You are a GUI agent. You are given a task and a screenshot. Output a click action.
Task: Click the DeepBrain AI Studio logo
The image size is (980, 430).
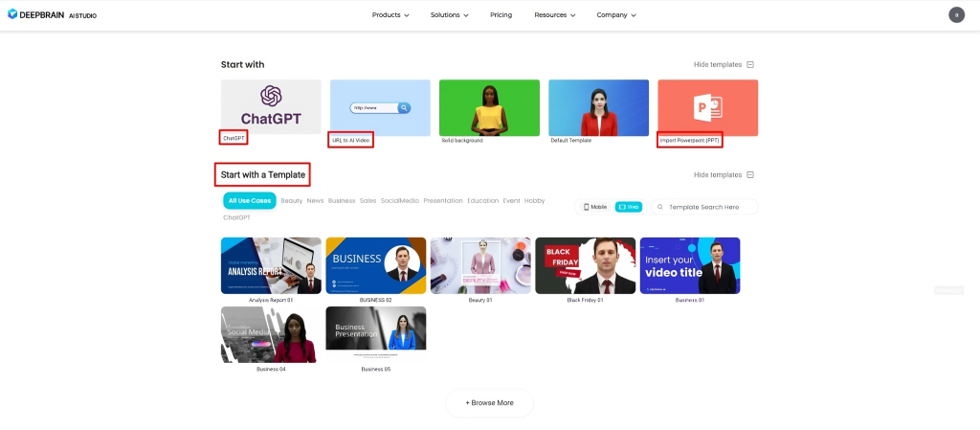52,15
